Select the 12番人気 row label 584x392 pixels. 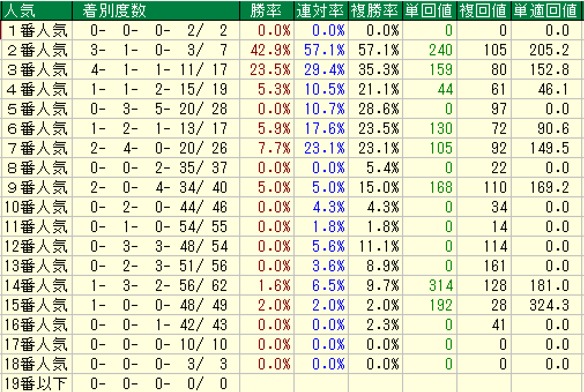point(36,247)
